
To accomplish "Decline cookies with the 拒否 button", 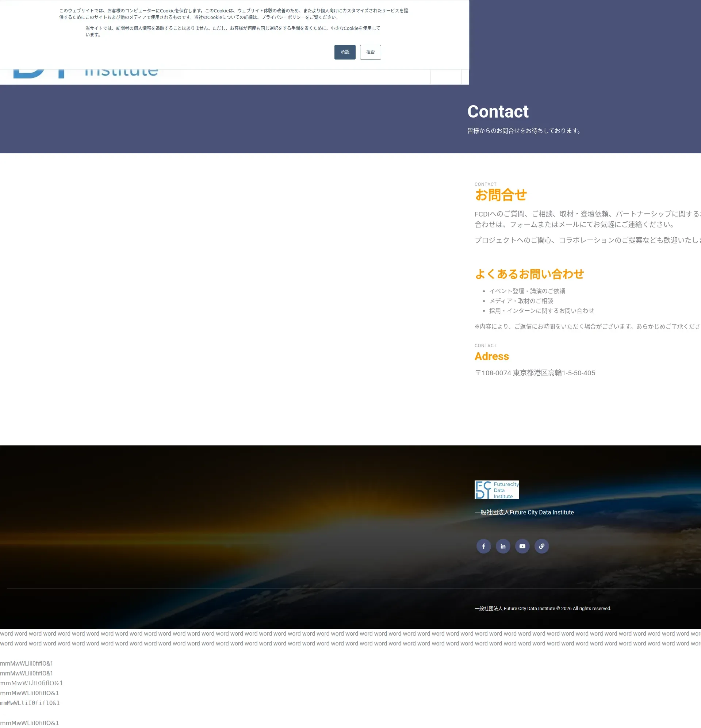I will pos(370,52).
